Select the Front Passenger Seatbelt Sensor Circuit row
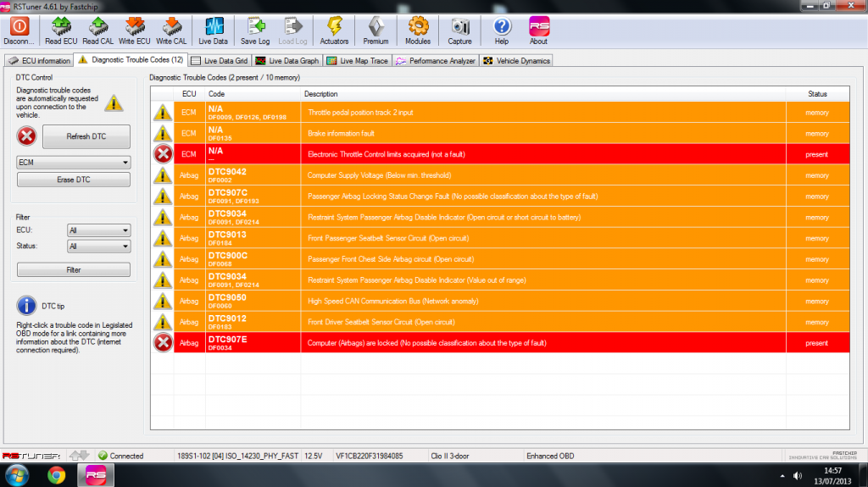The height and width of the screenshot is (487, 868). point(500,238)
